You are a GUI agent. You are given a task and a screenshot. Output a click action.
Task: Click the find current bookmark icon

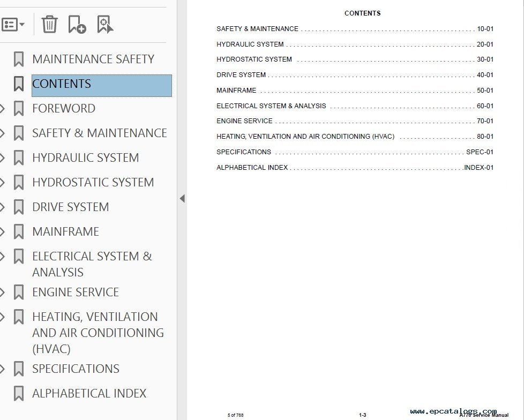(105, 24)
